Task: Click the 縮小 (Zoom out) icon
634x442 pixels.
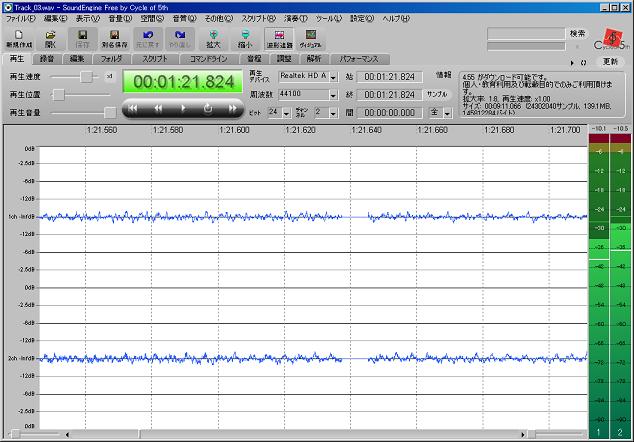Action: (246, 38)
